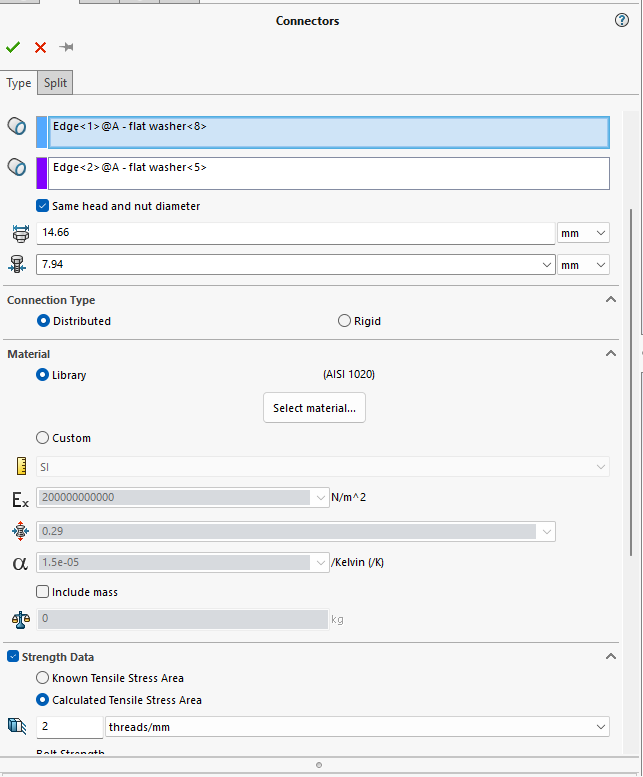Open shank diameter 7.94 value dropdown

click(546, 265)
